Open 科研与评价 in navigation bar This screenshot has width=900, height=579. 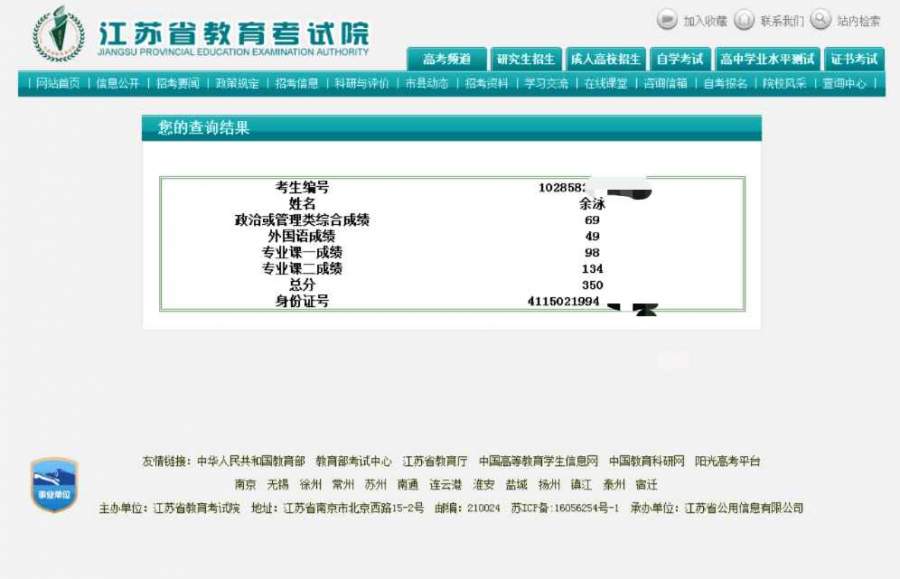[362, 83]
